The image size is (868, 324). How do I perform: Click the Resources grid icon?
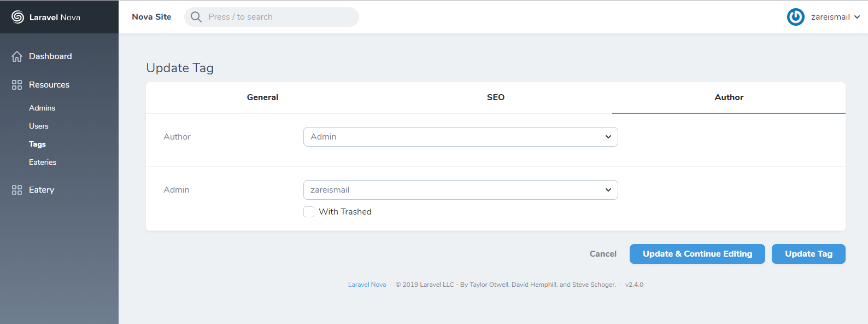pyautogui.click(x=17, y=85)
